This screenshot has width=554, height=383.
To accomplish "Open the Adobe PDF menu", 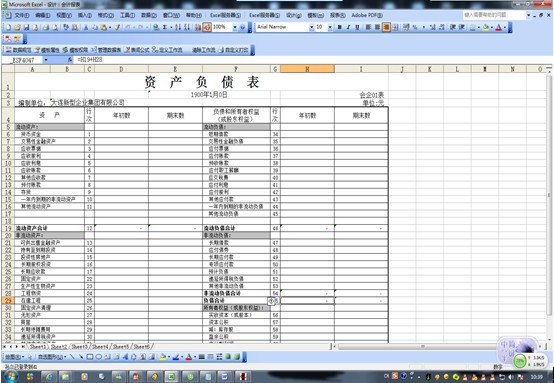I will (367, 15).
